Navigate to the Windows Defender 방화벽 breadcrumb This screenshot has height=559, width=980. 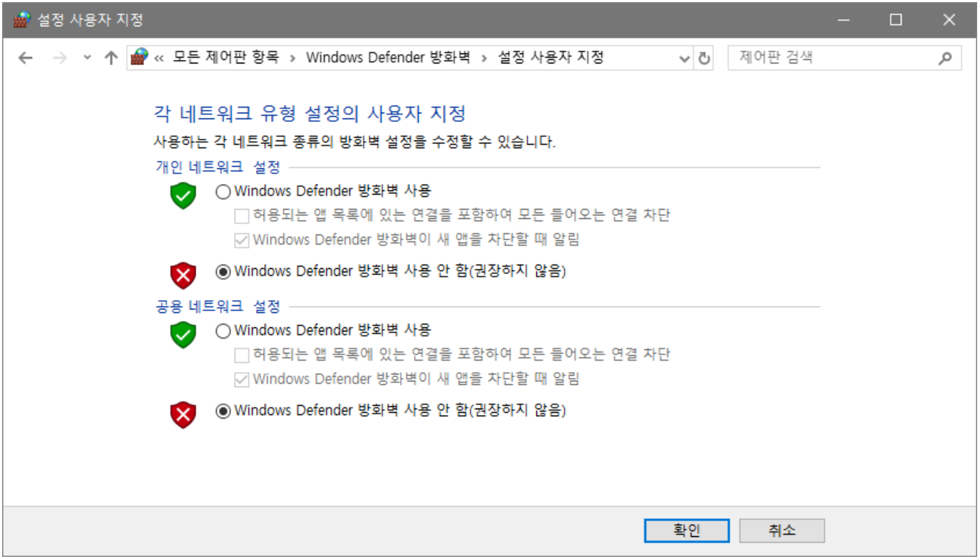click(x=388, y=58)
